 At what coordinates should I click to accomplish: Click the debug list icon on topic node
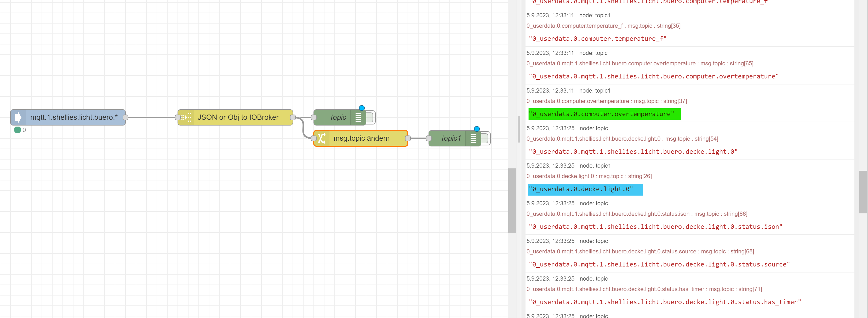(x=358, y=117)
